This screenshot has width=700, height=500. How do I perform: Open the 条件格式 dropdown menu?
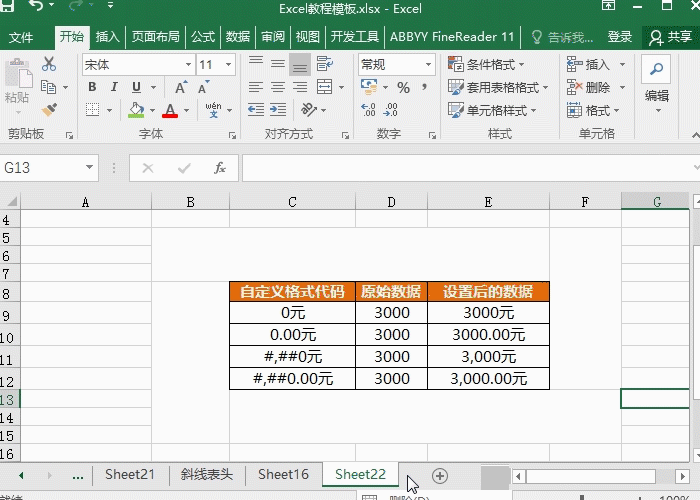[x=492, y=64]
